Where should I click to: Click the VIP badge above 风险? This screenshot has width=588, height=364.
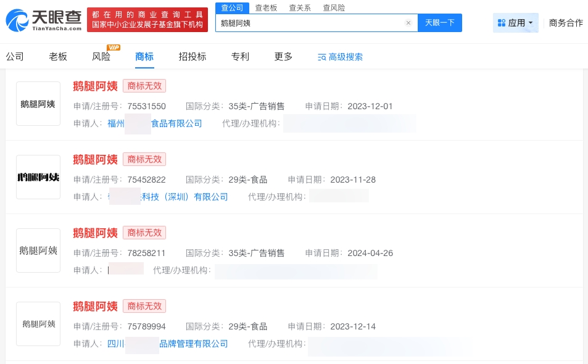tap(114, 48)
